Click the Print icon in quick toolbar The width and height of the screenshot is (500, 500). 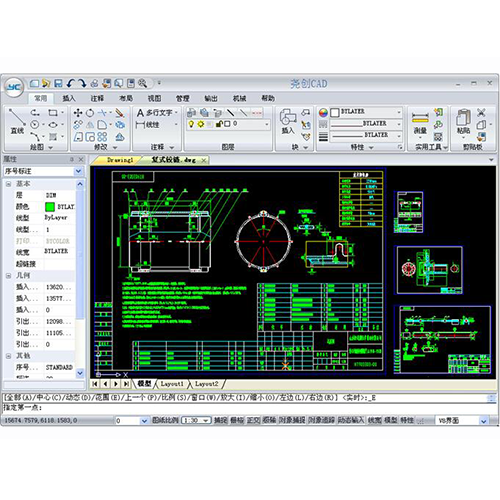click(x=95, y=83)
